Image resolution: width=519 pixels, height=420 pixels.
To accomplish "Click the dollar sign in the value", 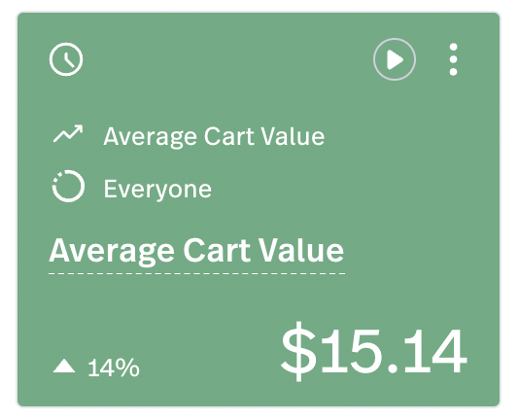I will tap(298, 351).
